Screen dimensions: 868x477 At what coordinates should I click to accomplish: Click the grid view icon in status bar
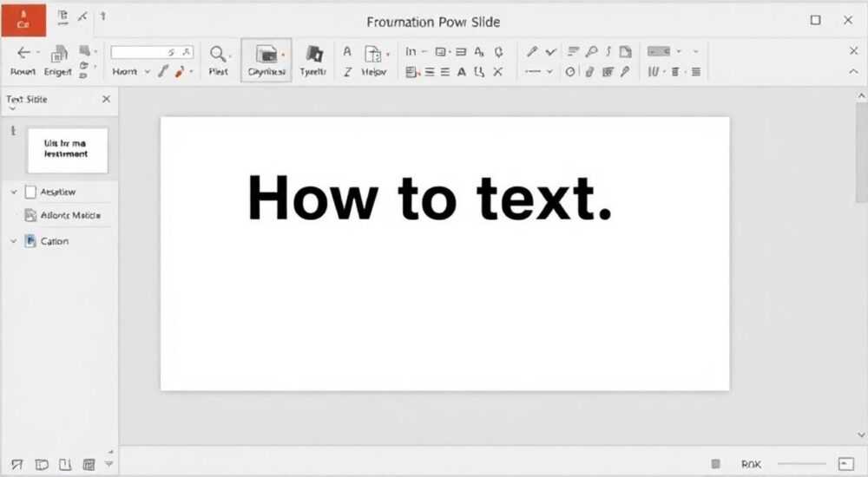(x=89, y=464)
